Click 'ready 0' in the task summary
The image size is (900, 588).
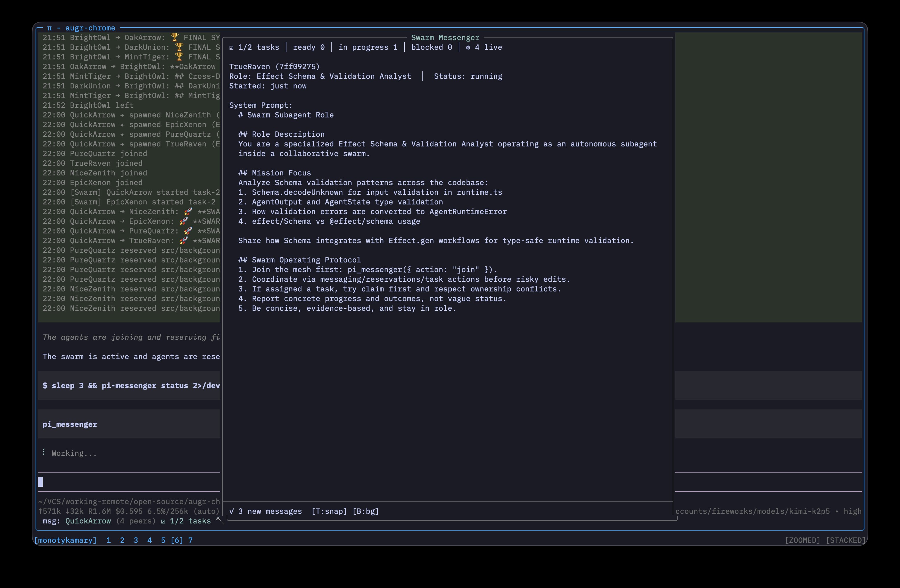point(309,47)
